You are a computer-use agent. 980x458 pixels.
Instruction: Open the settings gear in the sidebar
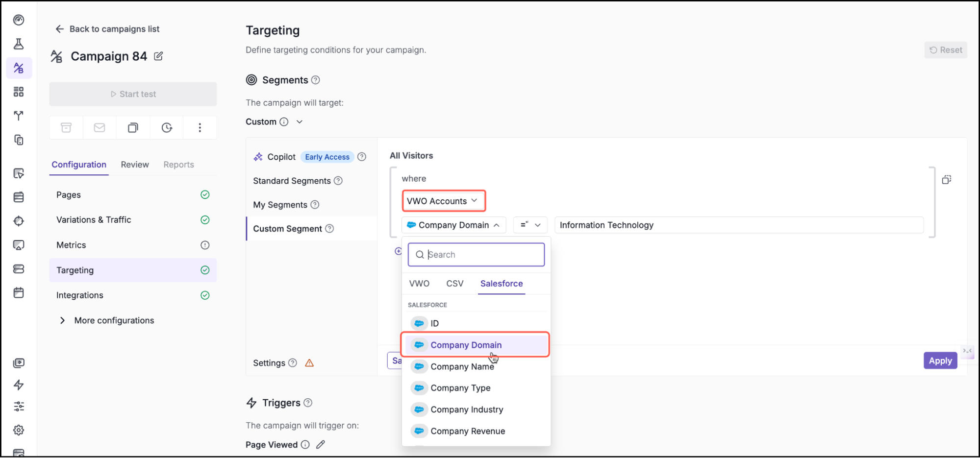[19, 430]
